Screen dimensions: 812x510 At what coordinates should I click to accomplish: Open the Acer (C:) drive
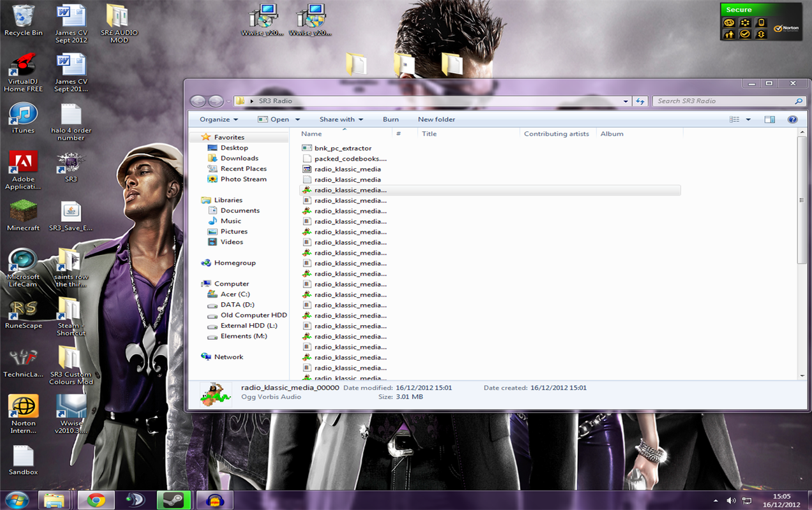tap(235, 295)
